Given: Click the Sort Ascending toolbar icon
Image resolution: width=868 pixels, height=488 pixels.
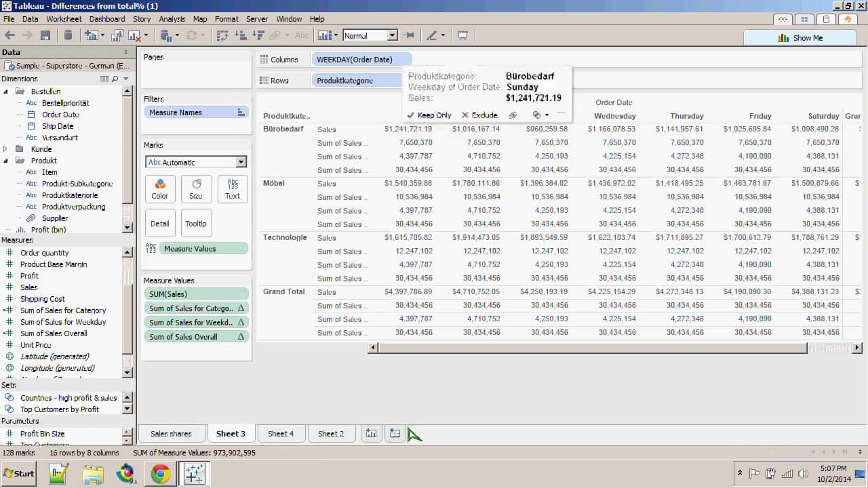Looking at the screenshot, I should click(x=240, y=35).
